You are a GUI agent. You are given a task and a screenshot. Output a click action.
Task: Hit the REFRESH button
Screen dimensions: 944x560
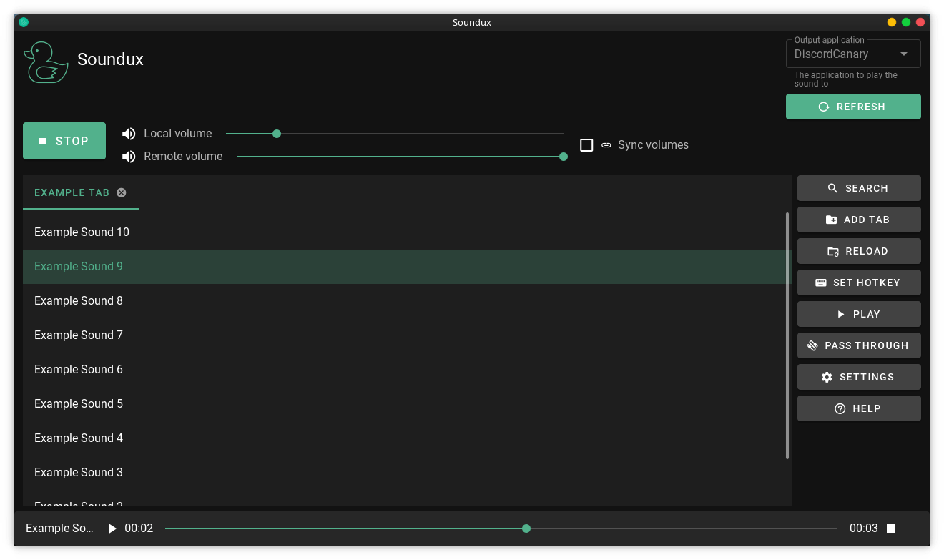(853, 107)
